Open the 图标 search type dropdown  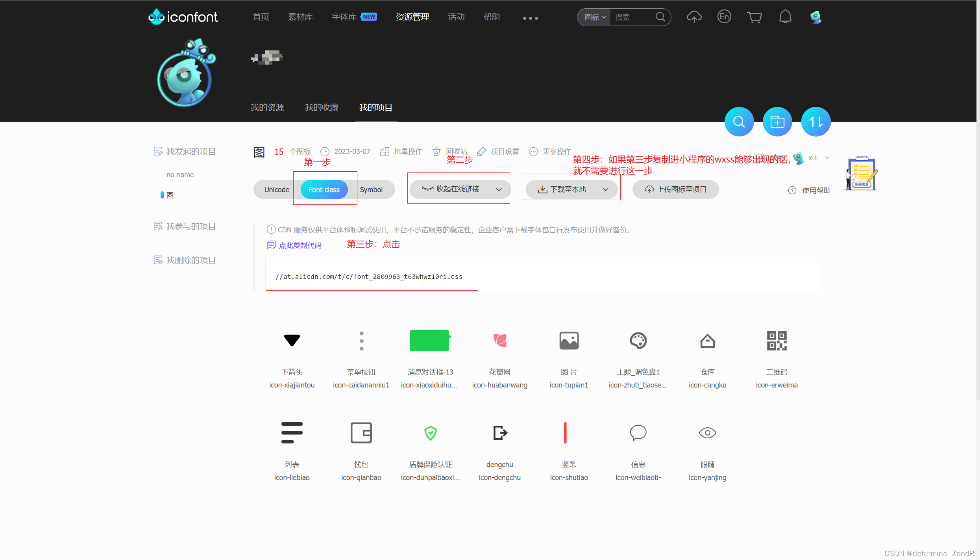pyautogui.click(x=595, y=17)
